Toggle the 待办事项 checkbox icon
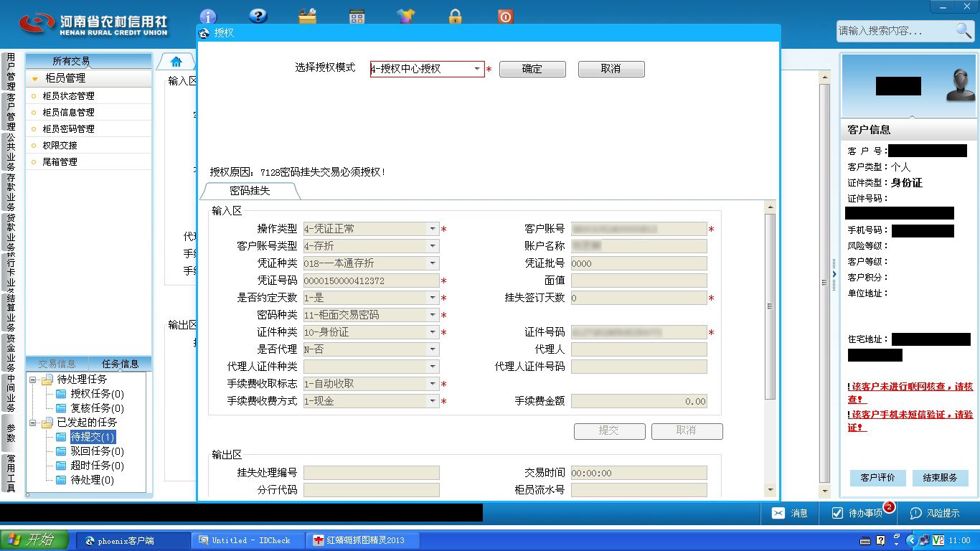Image resolution: width=980 pixels, height=551 pixels. click(x=837, y=513)
